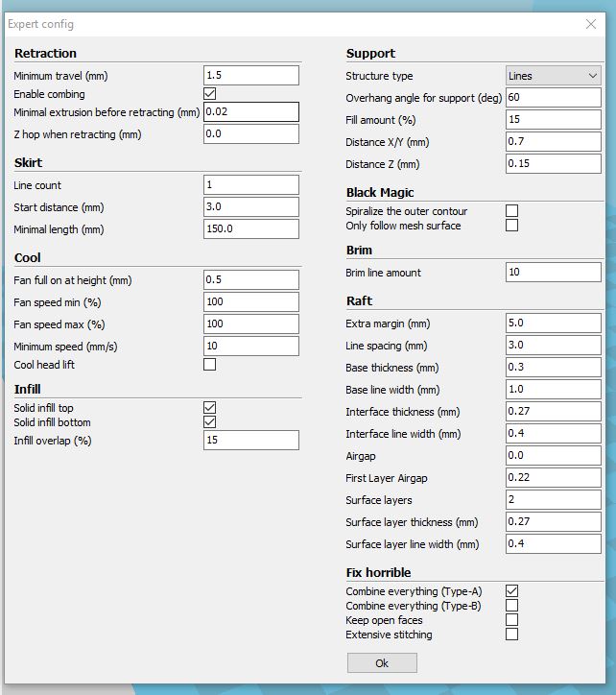Enable Combine everything (Type-B)
The width and height of the screenshot is (616, 695).
pyautogui.click(x=511, y=606)
